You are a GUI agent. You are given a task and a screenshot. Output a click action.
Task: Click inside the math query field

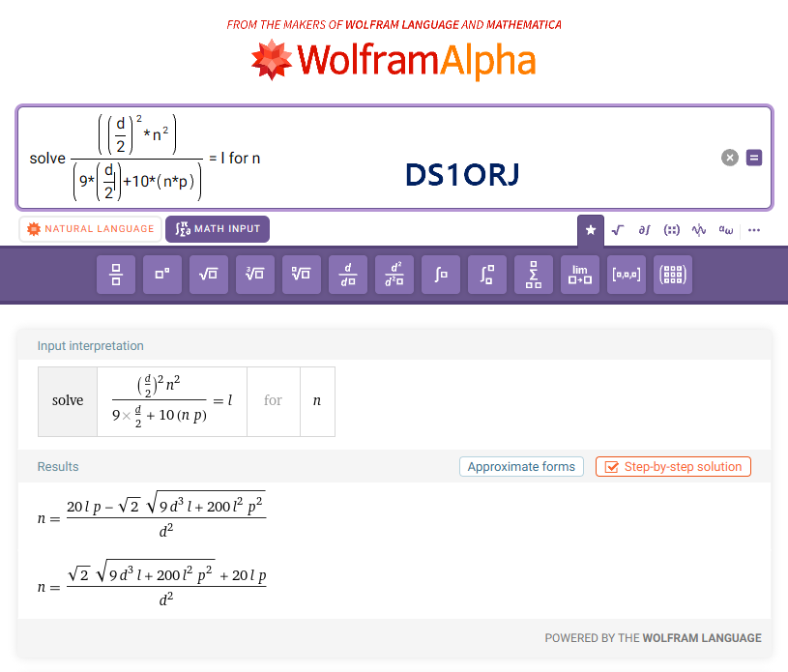(394, 158)
